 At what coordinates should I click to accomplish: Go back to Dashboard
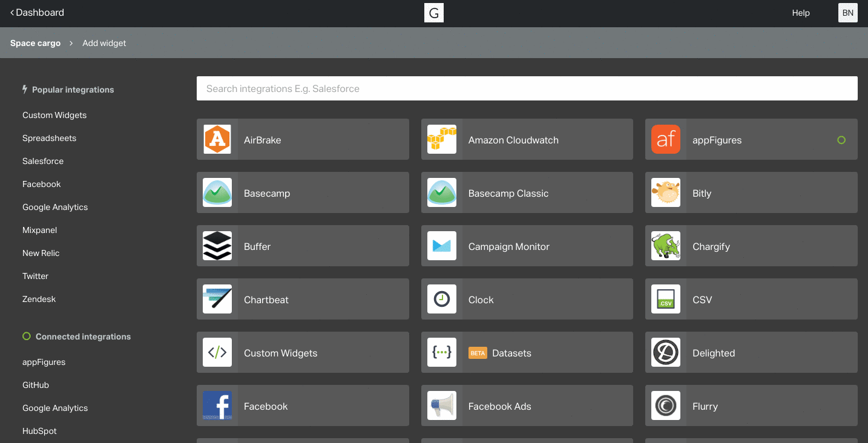pyautogui.click(x=37, y=12)
